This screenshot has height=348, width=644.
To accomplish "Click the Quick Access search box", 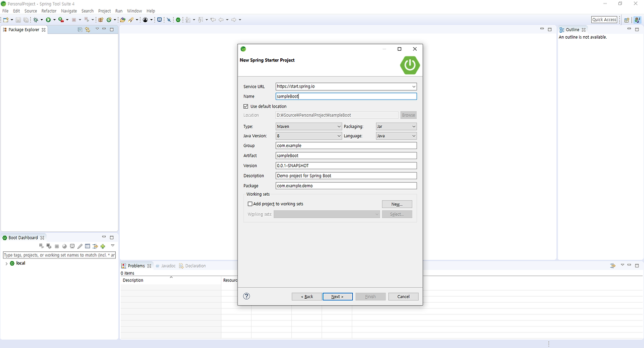I will pos(604,20).
